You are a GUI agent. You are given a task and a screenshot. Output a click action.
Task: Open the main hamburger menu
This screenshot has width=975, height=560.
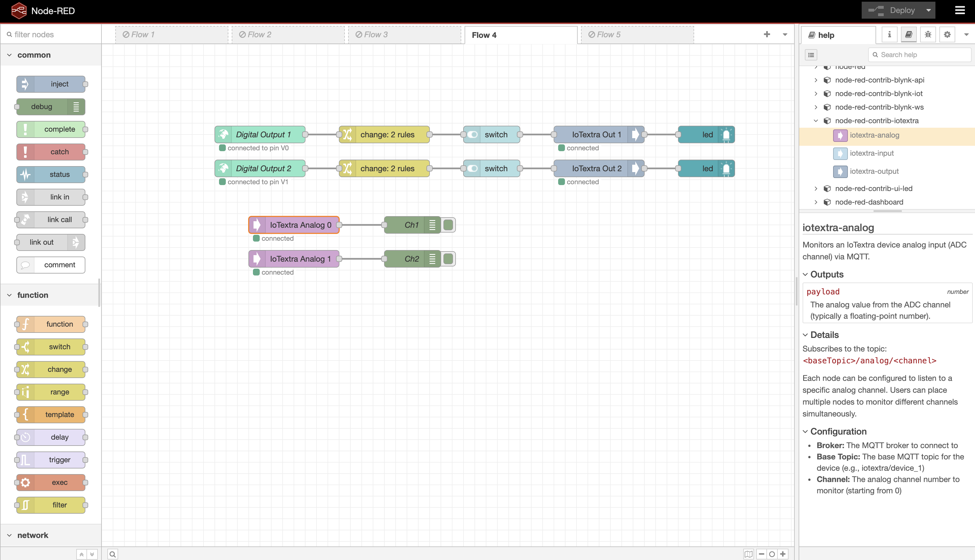click(960, 10)
